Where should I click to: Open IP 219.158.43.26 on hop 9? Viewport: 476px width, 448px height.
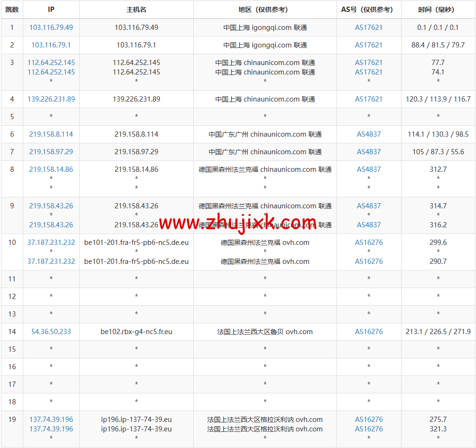pos(51,205)
